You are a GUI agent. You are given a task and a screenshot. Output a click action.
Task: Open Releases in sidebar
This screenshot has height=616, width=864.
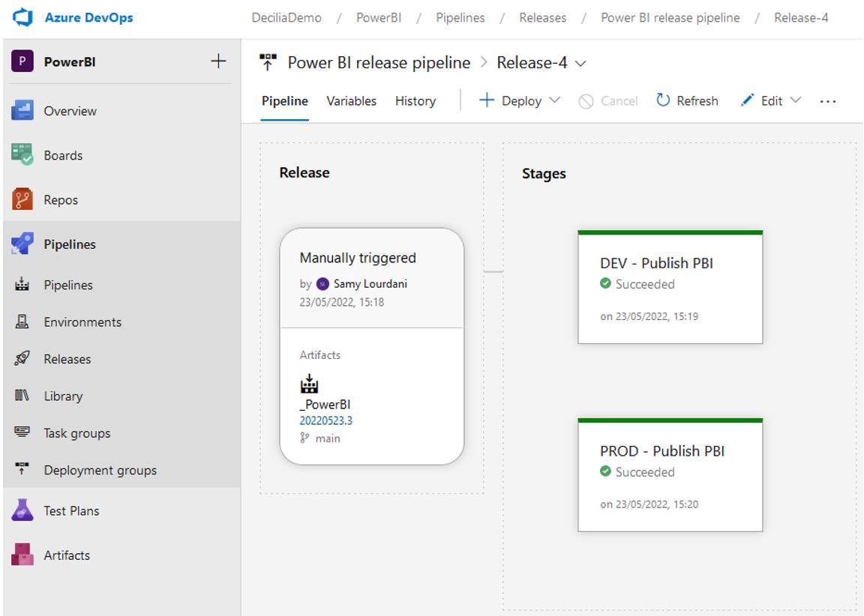(x=67, y=359)
